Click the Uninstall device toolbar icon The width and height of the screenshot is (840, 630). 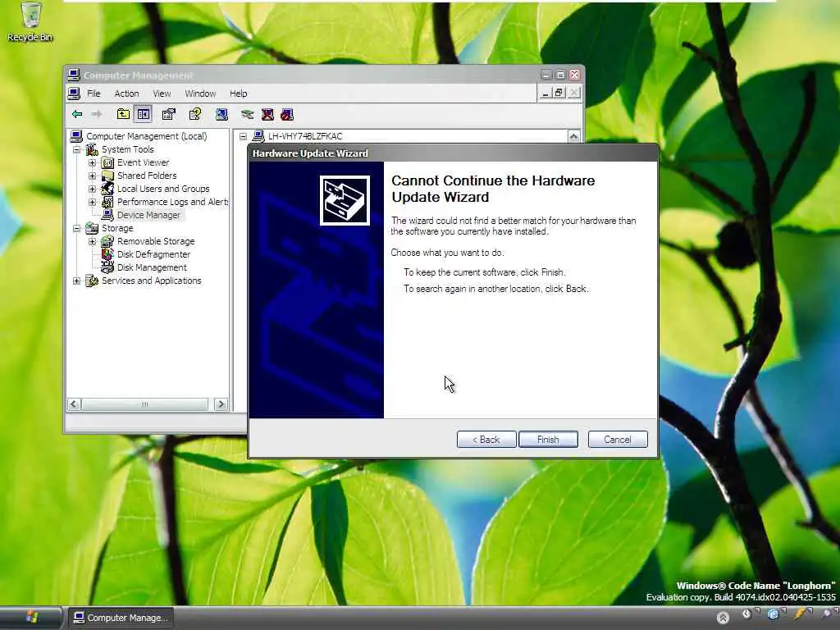(267, 114)
